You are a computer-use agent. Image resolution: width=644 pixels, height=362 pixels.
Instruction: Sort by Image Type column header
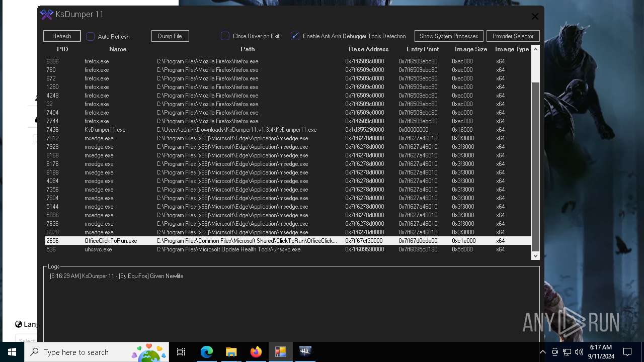tap(512, 49)
